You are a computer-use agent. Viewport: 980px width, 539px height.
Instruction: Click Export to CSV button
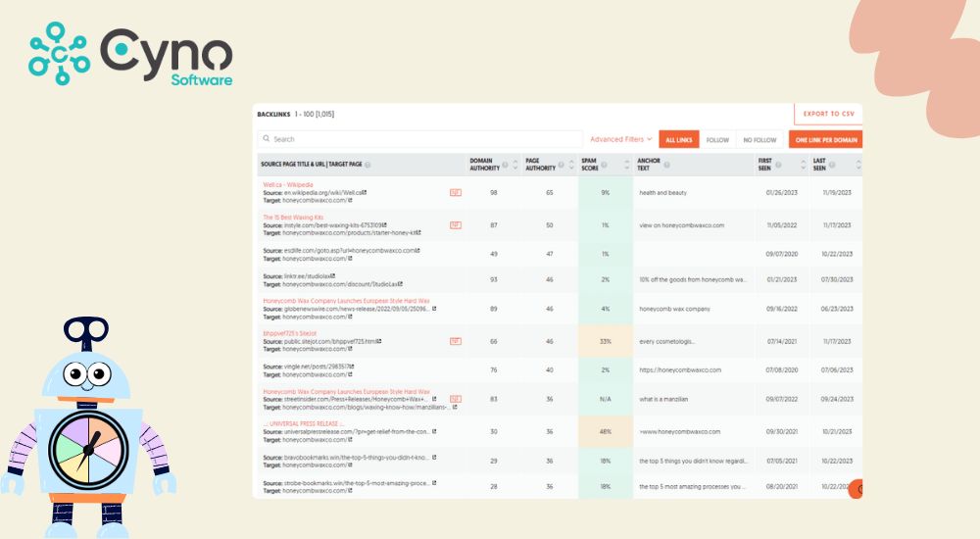point(828,115)
